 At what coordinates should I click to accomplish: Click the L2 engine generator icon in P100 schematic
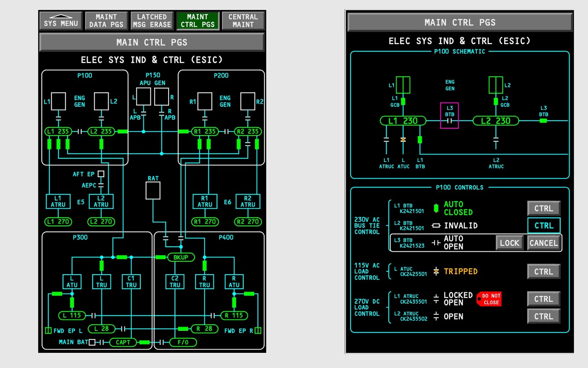(495, 84)
